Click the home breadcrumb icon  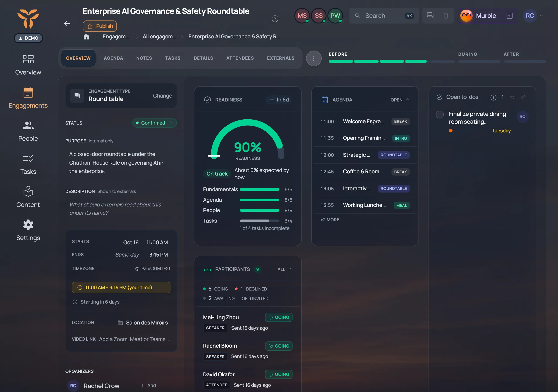(x=86, y=37)
